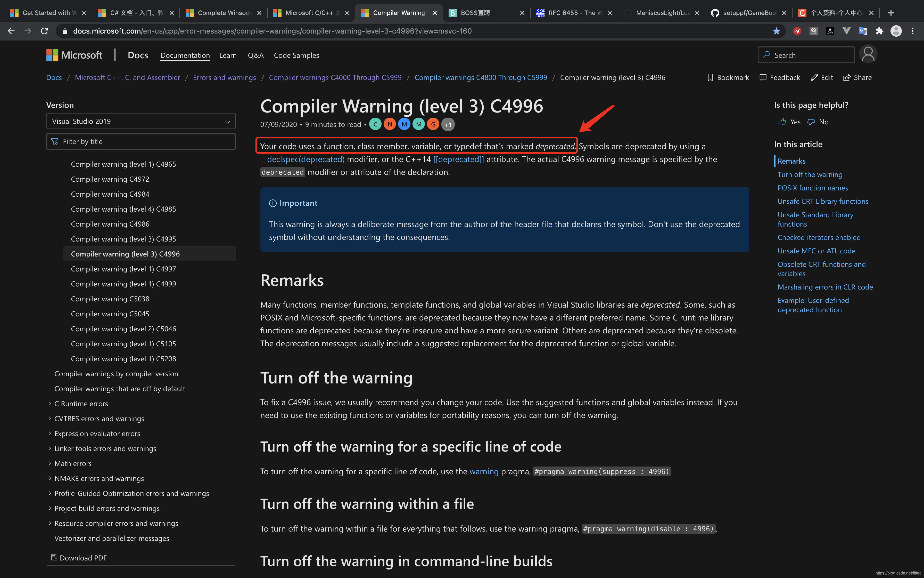This screenshot has width=924, height=578.
Task: Click contributor avatar N
Action: (x=390, y=124)
